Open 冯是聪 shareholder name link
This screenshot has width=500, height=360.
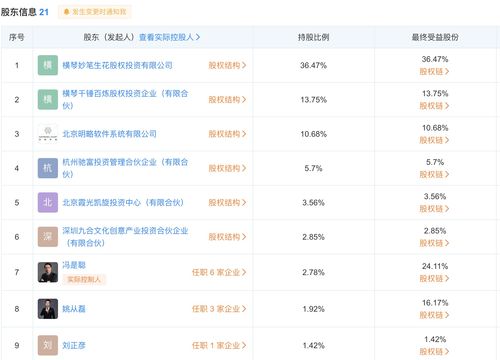(x=74, y=265)
